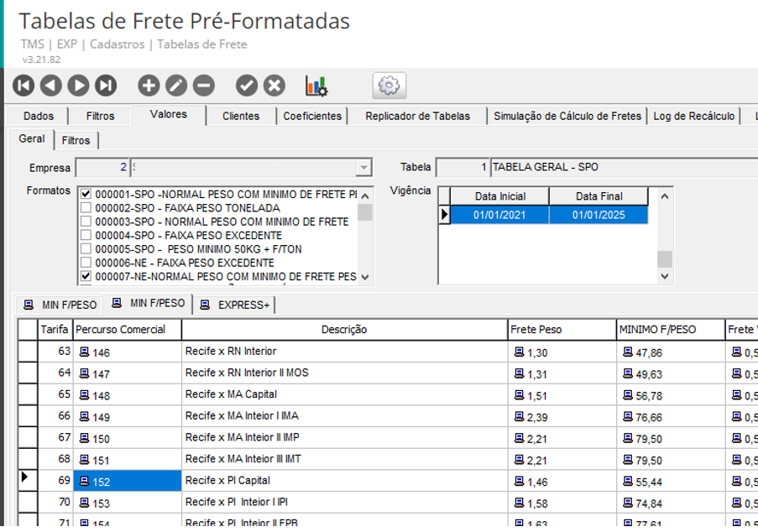Cancel changes X icon

click(274, 86)
